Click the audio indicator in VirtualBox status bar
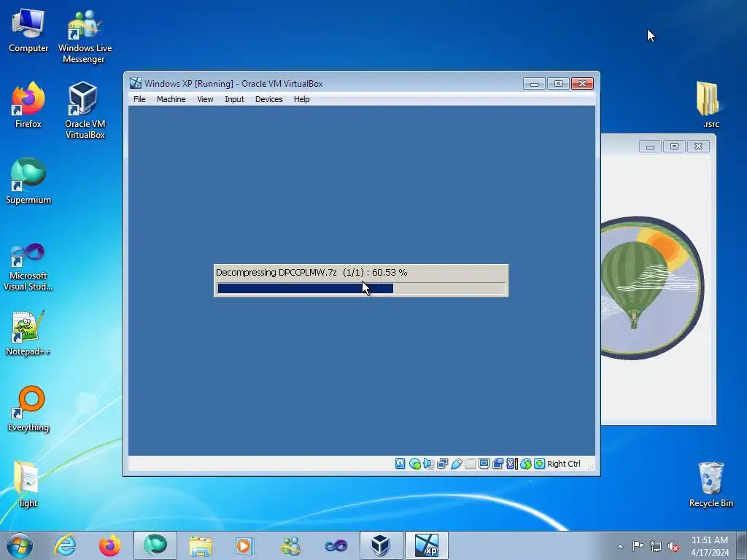 [428, 463]
